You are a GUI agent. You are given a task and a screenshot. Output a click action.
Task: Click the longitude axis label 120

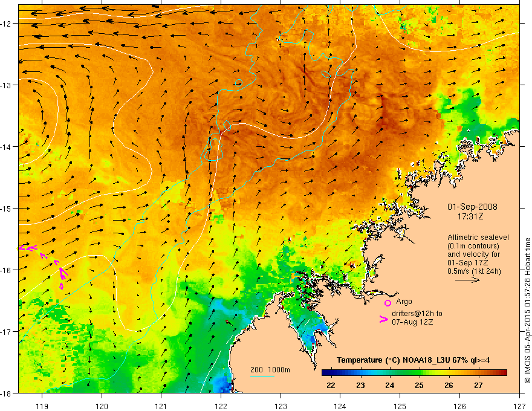(x=102, y=406)
